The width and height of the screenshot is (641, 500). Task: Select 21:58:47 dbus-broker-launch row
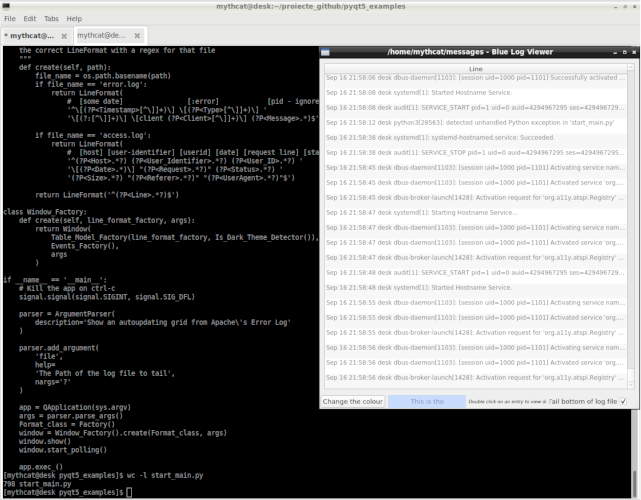click(476, 258)
